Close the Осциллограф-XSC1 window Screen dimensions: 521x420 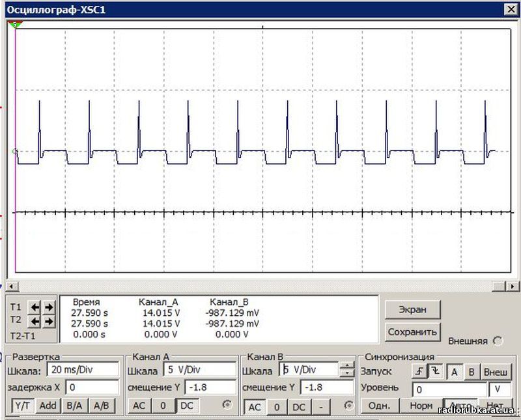click(511, 9)
